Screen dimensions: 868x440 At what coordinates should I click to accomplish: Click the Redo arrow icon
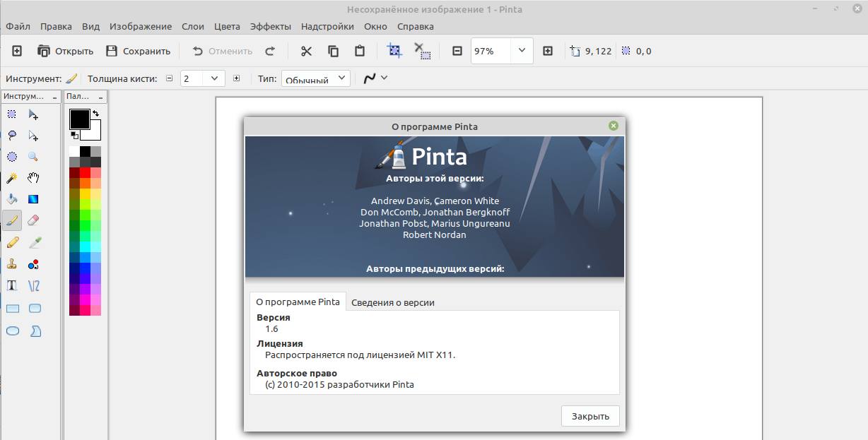coord(270,51)
